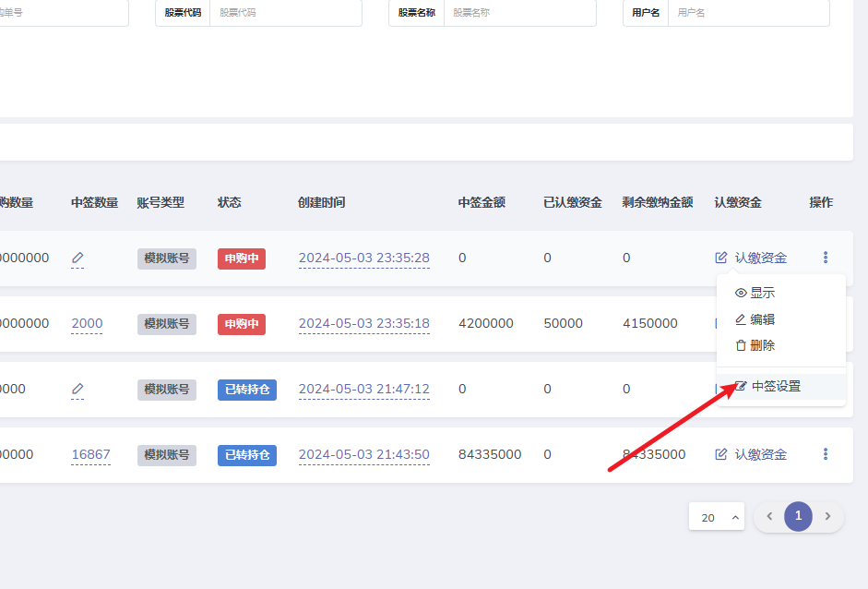
Task: Click creation time 2024-05-03 21:47:12
Action: pyautogui.click(x=363, y=389)
